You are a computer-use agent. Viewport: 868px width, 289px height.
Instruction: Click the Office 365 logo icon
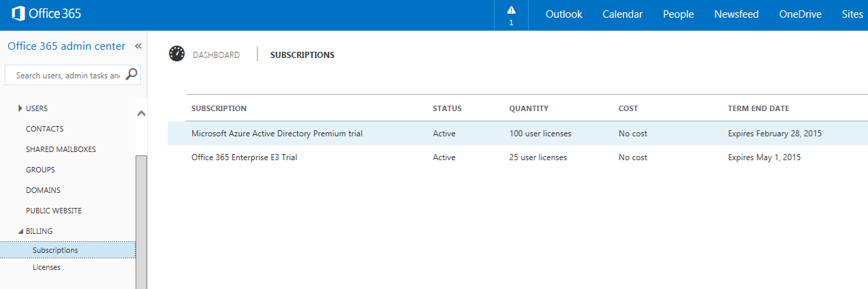[19, 14]
